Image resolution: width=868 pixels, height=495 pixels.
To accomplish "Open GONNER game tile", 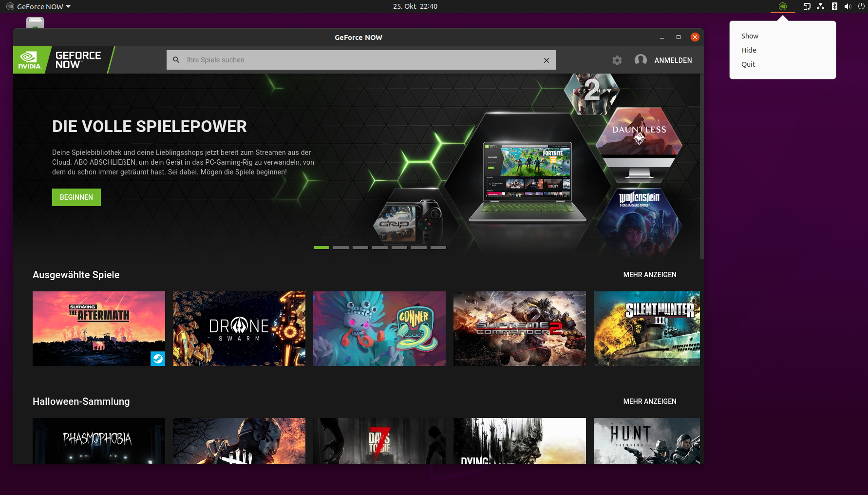I will [x=379, y=328].
